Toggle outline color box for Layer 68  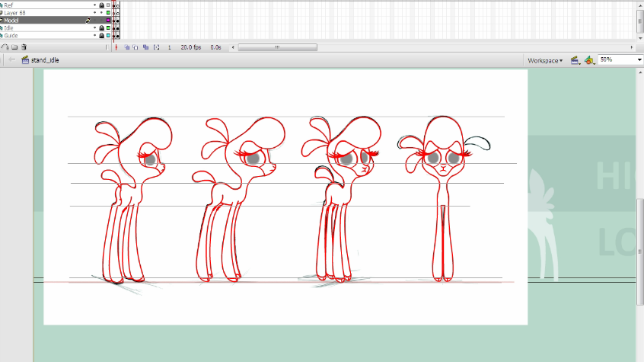tap(108, 12)
